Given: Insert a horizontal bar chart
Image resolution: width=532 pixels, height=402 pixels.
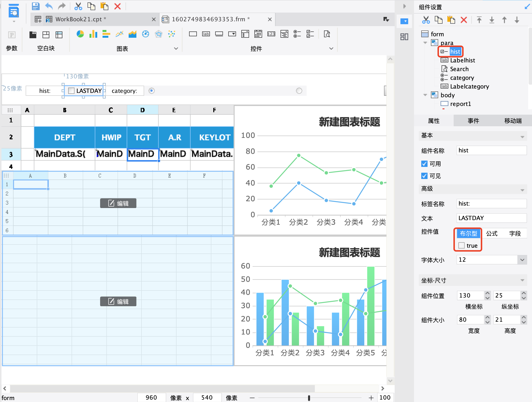Looking at the screenshot, I should pos(106,34).
